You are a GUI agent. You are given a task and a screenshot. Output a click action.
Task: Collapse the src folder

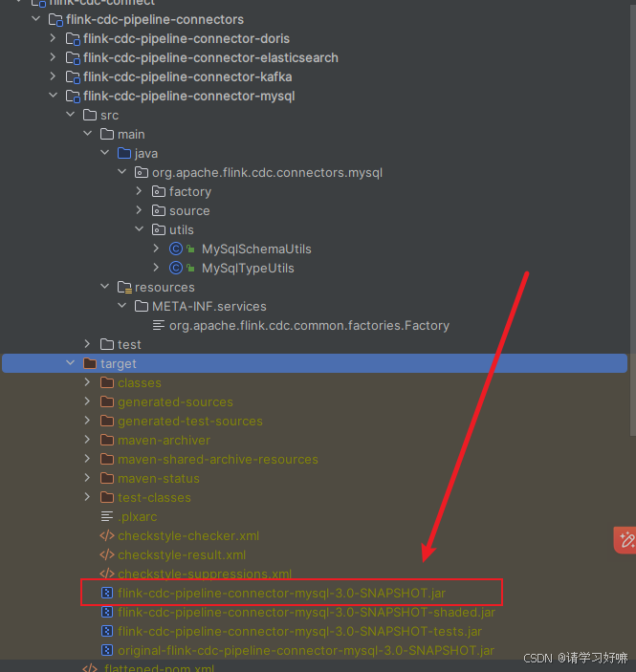coord(71,115)
